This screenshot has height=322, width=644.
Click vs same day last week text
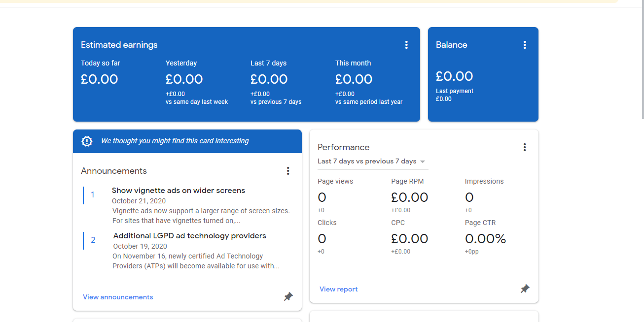point(197,102)
